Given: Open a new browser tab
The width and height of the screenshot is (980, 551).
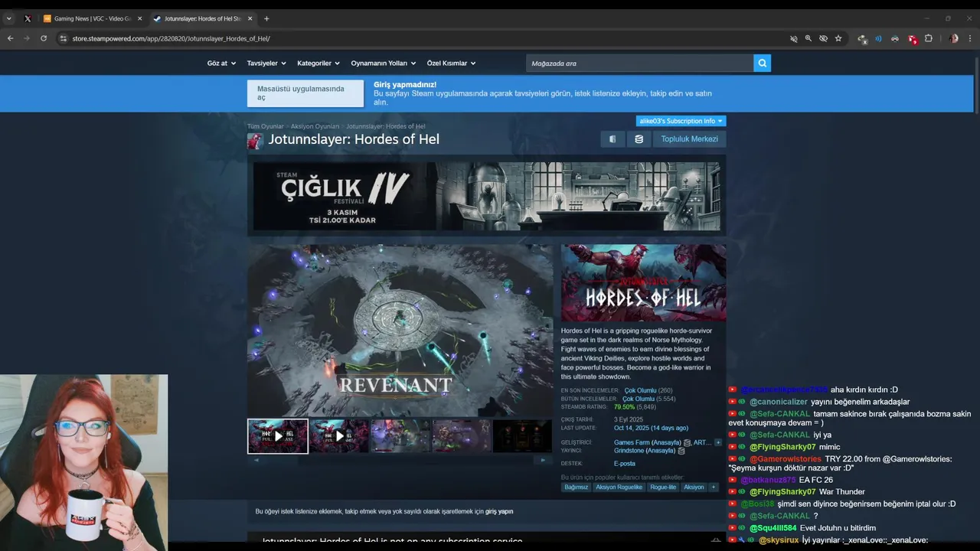Looking at the screenshot, I should coord(266,18).
